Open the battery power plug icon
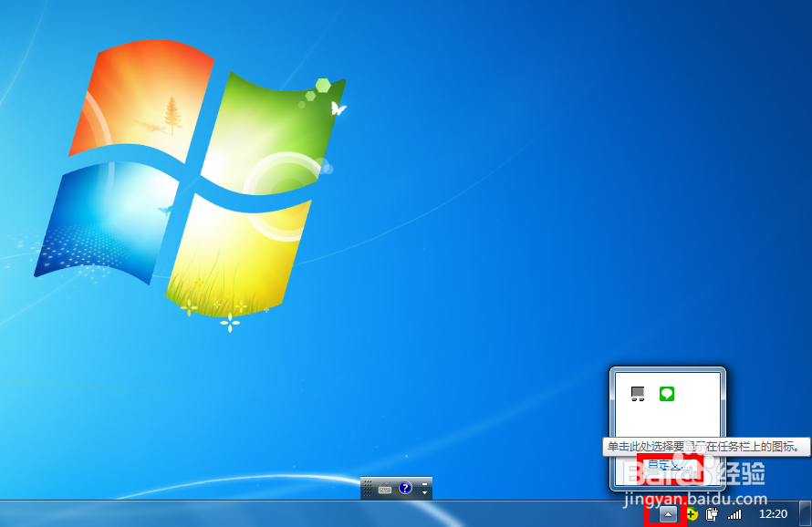This screenshot has height=527, width=812. point(712,514)
